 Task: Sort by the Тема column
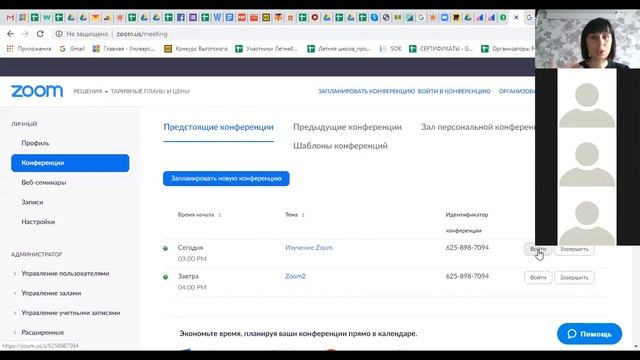pyautogui.click(x=295, y=215)
